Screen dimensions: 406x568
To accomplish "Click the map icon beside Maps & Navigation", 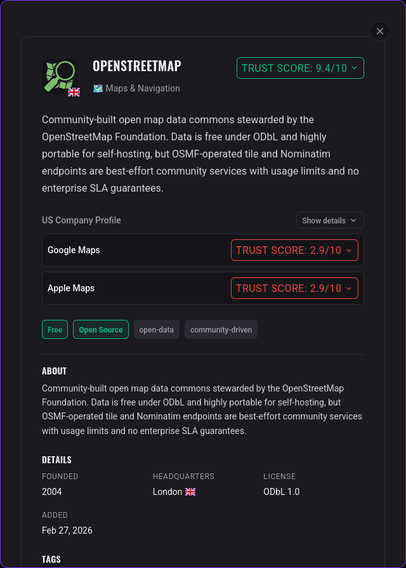I will pyautogui.click(x=98, y=88).
